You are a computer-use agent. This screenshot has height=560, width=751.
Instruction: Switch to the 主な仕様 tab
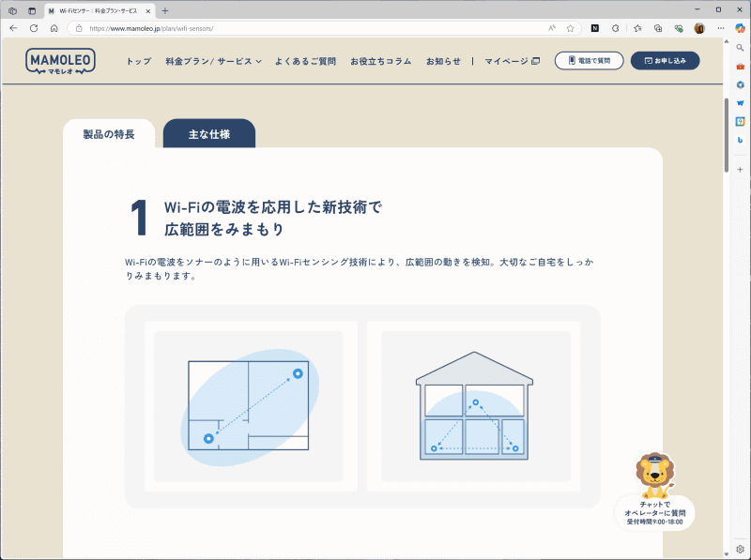click(207, 133)
